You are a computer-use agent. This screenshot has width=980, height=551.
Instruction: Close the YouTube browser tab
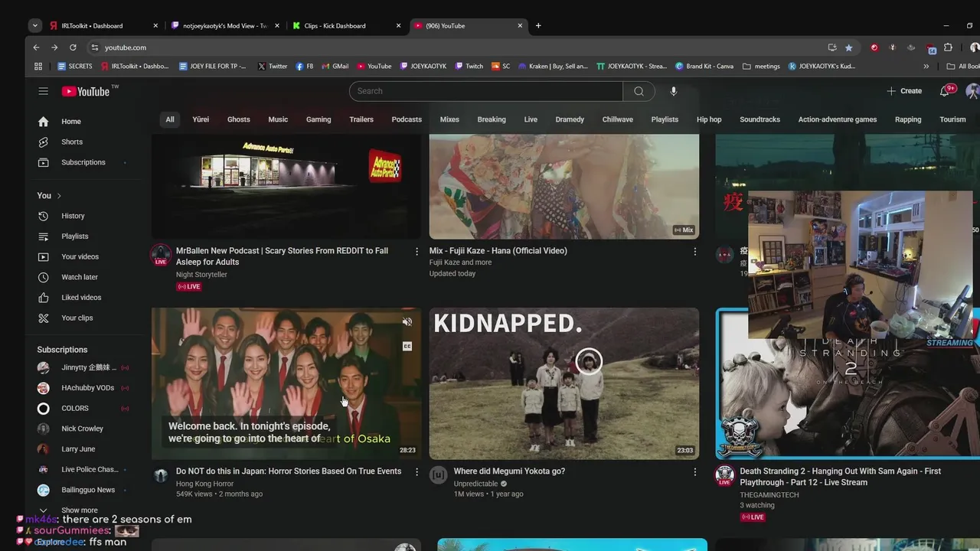521,26
